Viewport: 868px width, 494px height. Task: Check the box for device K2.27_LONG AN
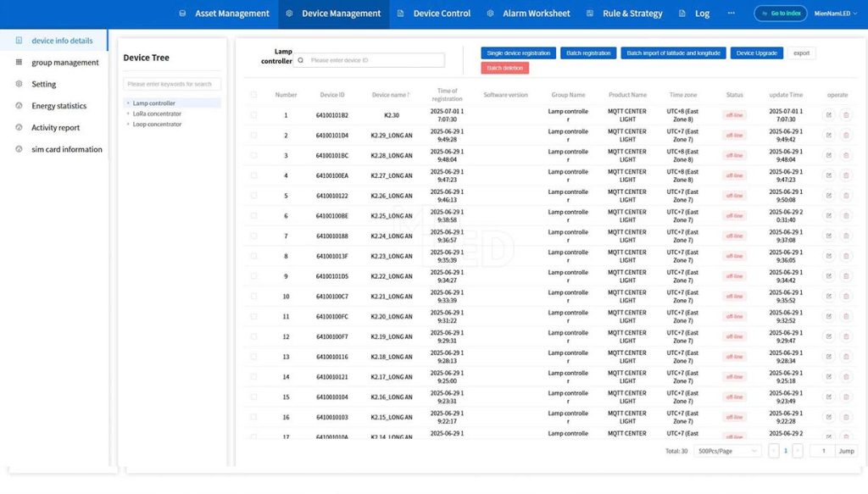(x=253, y=175)
